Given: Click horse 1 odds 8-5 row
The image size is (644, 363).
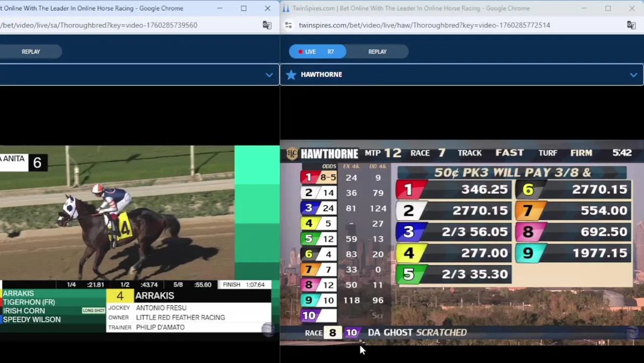Looking at the screenshot, I should pos(319,177).
